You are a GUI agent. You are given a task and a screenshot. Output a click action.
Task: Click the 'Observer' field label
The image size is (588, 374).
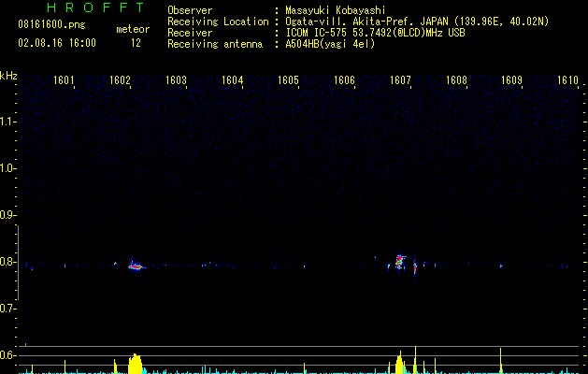[x=190, y=10]
